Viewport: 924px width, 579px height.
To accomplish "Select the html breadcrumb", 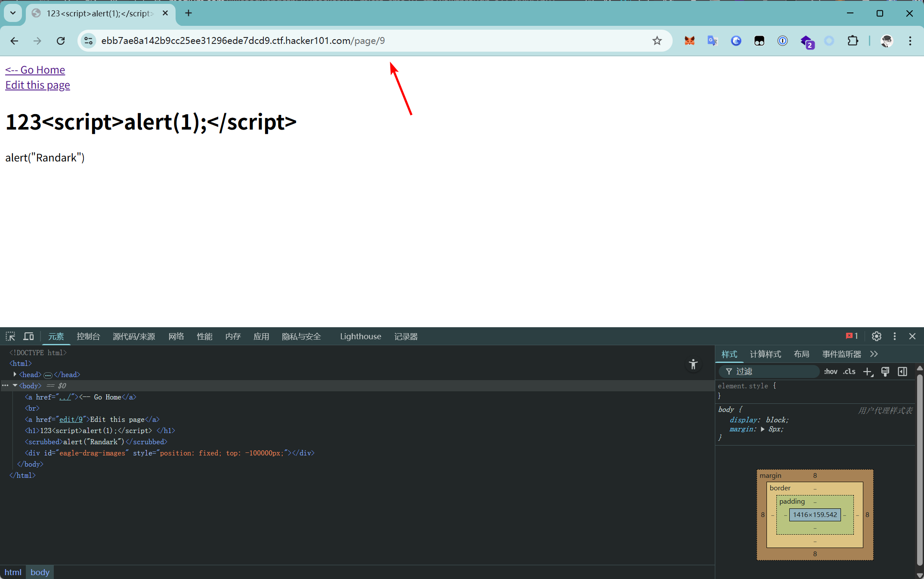I will coord(13,572).
